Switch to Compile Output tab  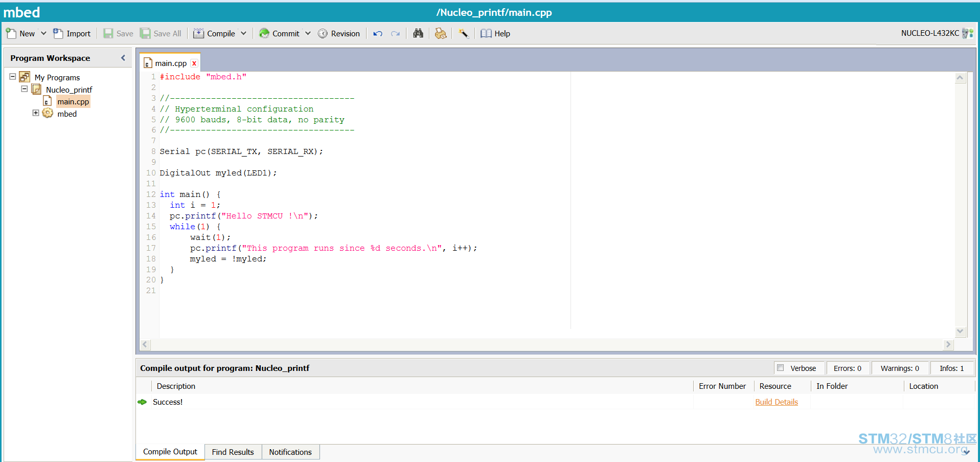pos(170,452)
